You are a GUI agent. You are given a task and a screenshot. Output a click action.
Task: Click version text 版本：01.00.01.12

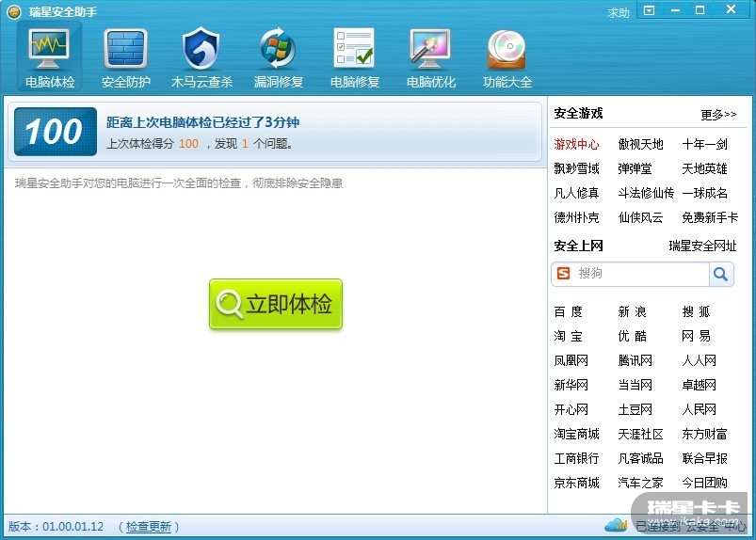coord(56,527)
